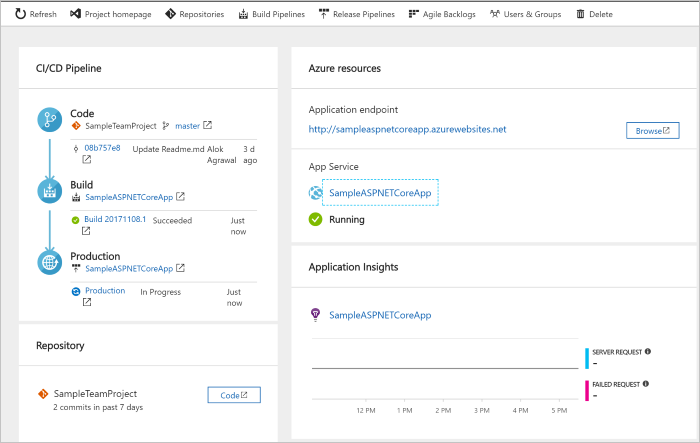This screenshot has height=443, width=700.
Task: Open the sampleaspnetcoreapp.azurewebsites.net endpoint link
Action: coord(407,129)
